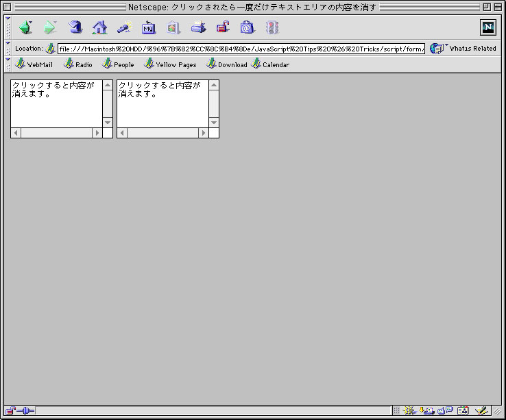
Task: Click the Images toolbar icon
Action: click(x=173, y=27)
